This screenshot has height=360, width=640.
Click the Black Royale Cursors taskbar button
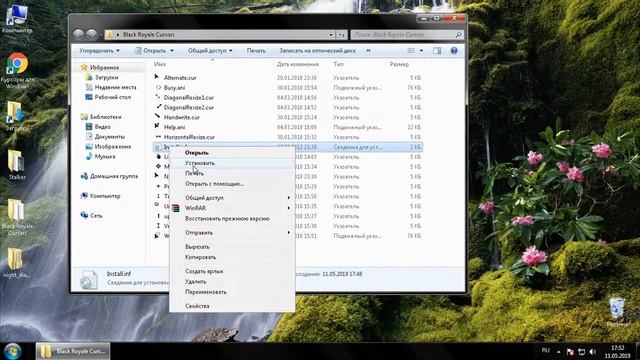pyautogui.click(x=73, y=351)
